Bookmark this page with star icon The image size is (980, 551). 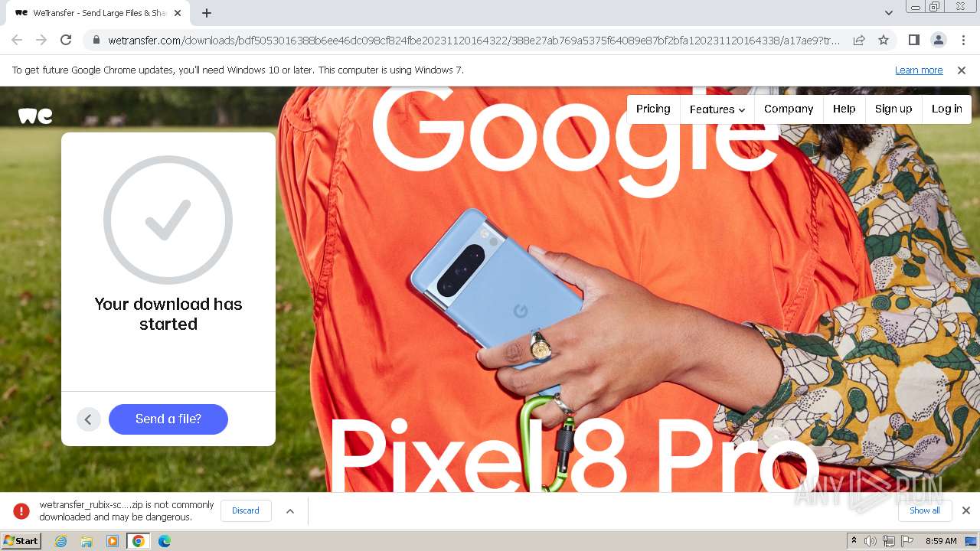884,40
